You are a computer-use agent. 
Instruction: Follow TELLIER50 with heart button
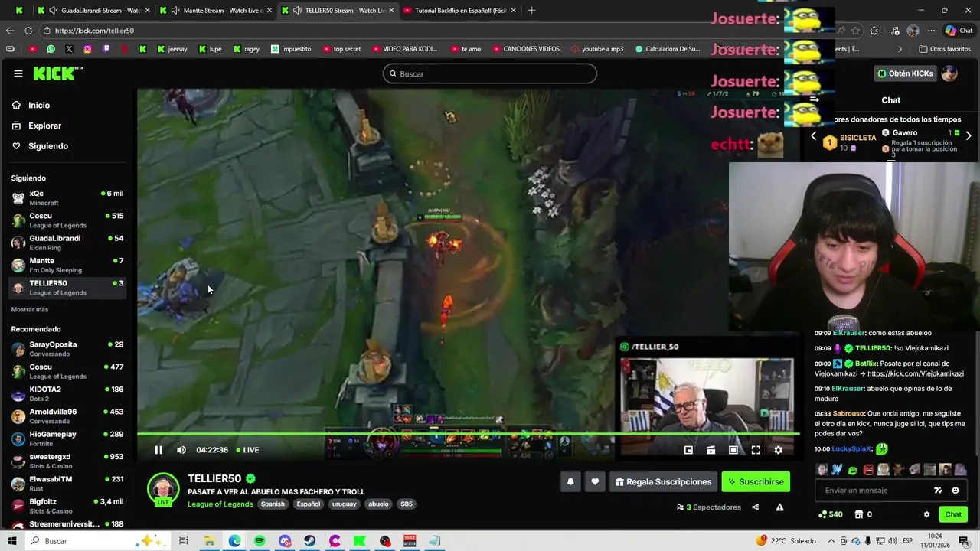(x=595, y=481)
